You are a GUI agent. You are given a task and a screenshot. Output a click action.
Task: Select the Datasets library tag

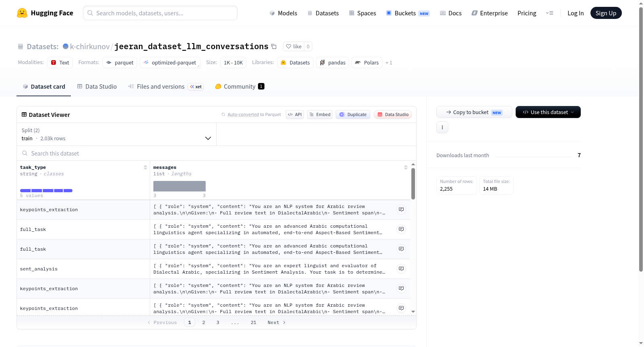(x=295, y=62)
